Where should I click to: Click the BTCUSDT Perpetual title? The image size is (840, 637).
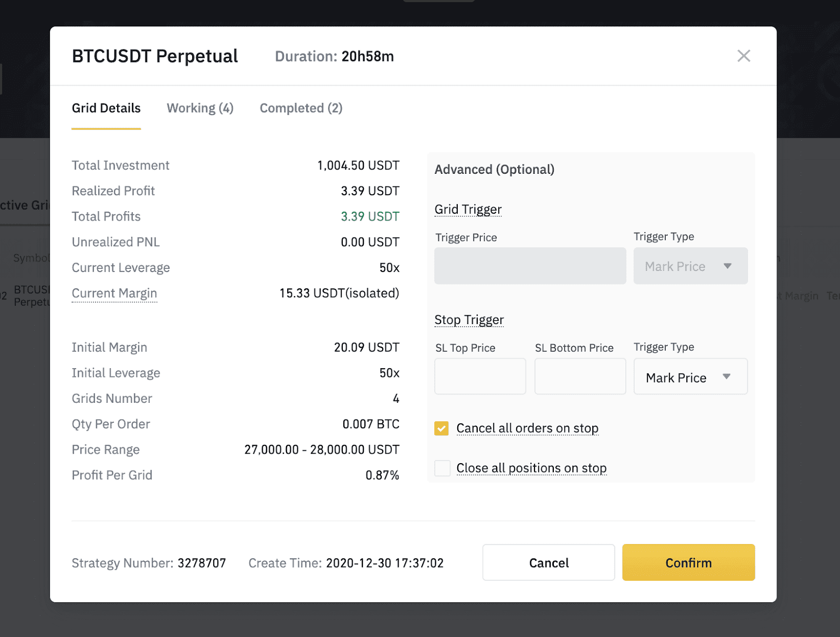155,56
